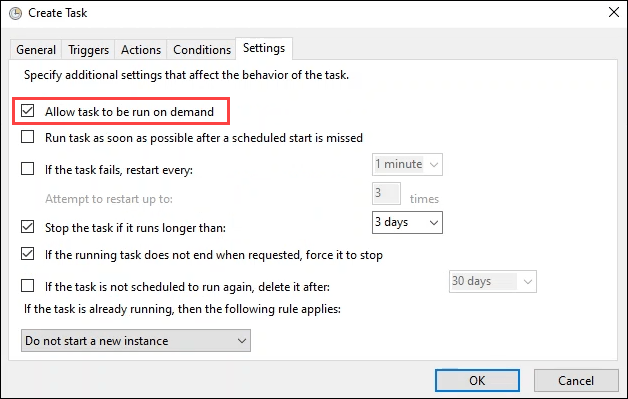Click the Cancel button
The width and height of the screenshot is (628, 399).
pyautogui.click(x=576, y=380)
